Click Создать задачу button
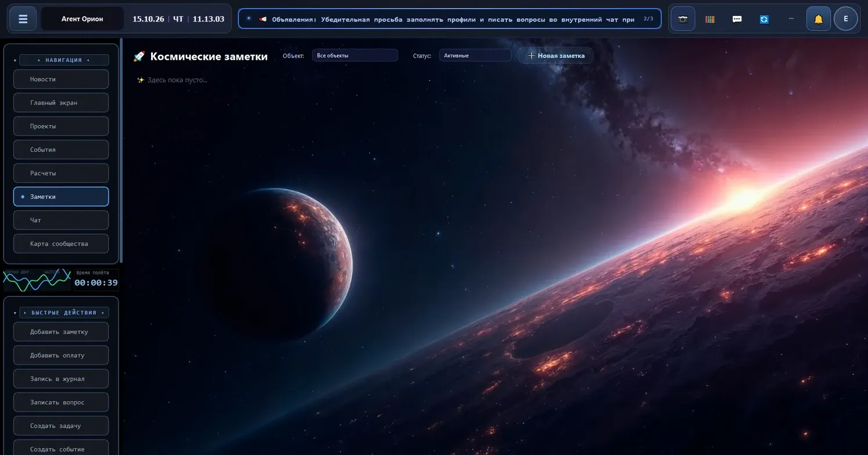 click(61, 426)
